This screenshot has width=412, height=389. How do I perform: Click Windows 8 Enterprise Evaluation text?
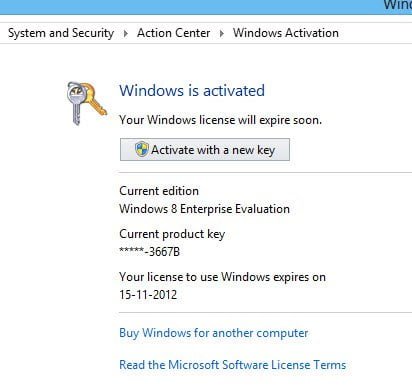(x=204, y=209)
